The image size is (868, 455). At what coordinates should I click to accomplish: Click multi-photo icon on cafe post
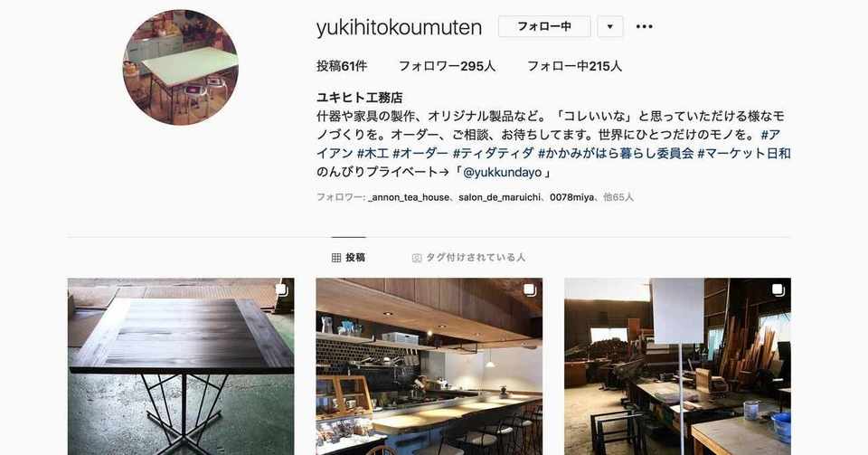[x=530, y=289]
